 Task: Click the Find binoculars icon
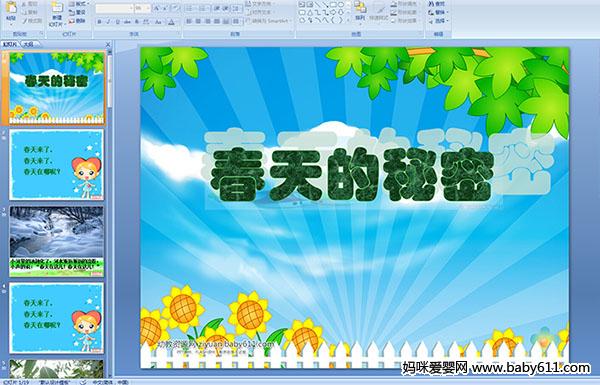[x=437, y=4]
